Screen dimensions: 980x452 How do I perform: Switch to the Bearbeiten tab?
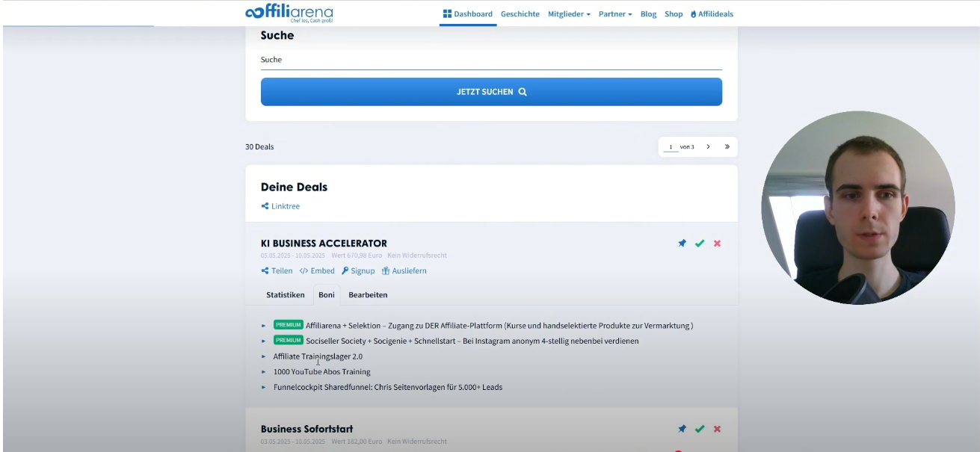368,294
